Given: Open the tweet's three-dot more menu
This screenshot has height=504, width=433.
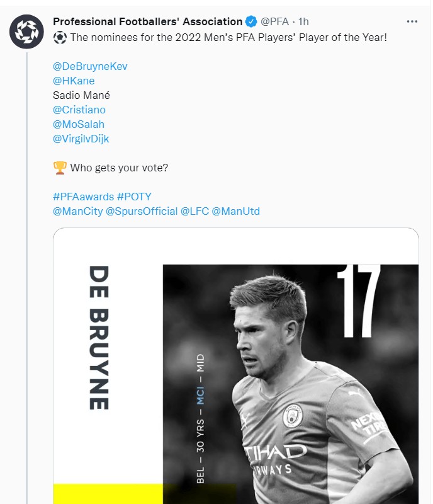Looking at the screenshot, I should click(x=412, y=22).
